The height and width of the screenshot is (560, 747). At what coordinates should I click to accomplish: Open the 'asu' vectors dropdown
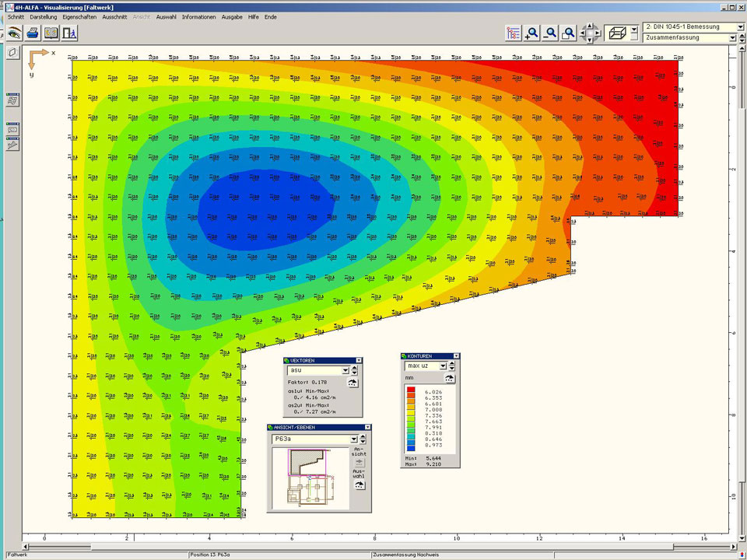(345, 371)
